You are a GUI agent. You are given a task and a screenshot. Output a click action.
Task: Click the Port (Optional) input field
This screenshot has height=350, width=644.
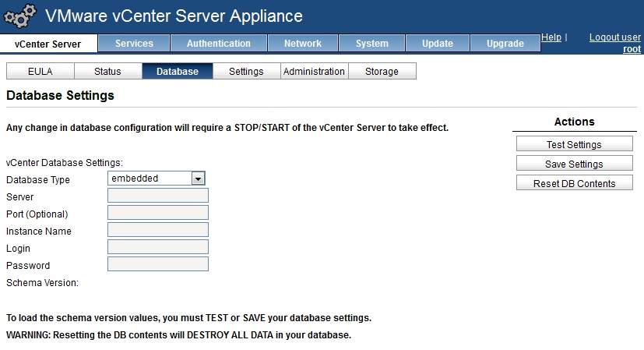158,213
